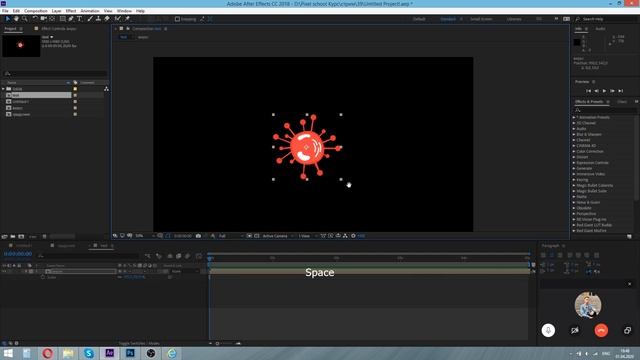Image resolution: width=640 pixels, height=360 pixels.
Task: Choose the Standard workspace
Action: [448, 19]
